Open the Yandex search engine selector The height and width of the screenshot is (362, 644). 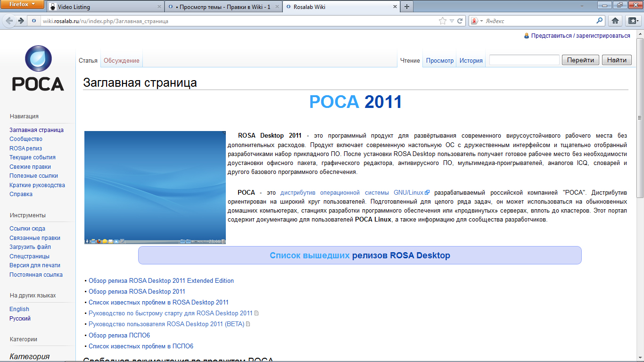coord(477,21)
